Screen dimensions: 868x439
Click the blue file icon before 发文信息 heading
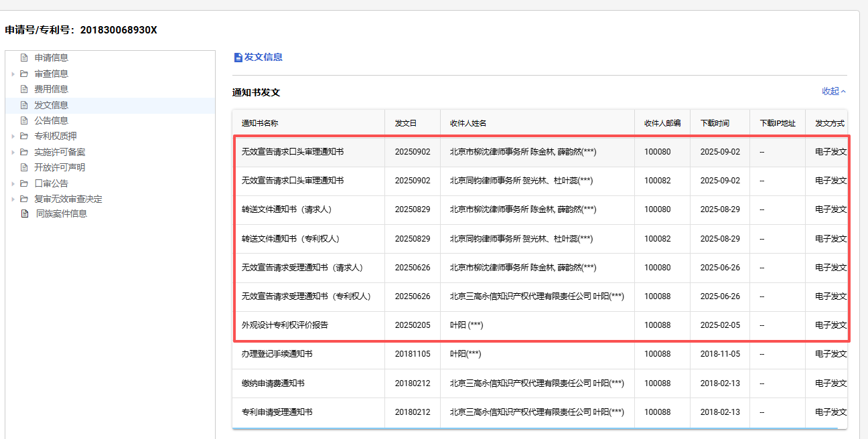[x=238, y=58]
